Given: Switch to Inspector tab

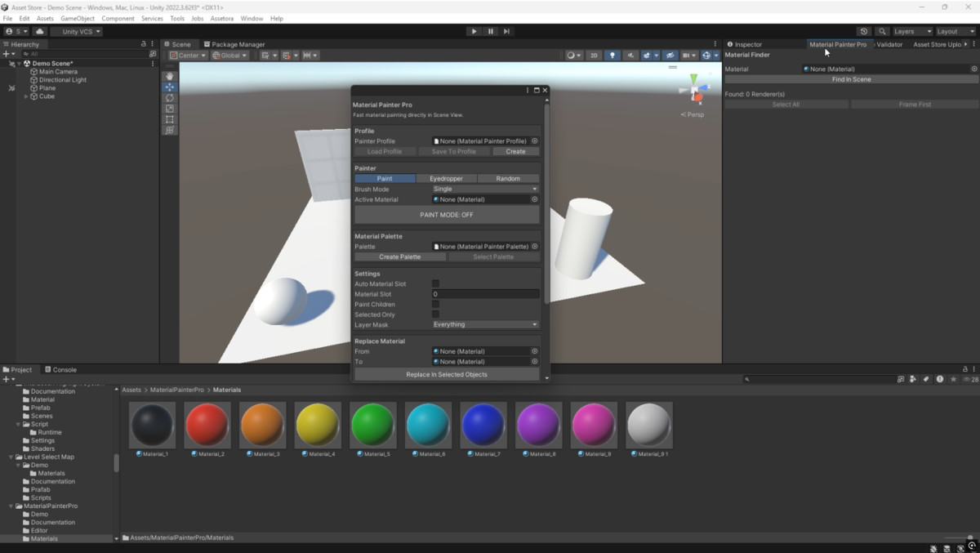Looking at the screenshot, I should coord(744,44).
